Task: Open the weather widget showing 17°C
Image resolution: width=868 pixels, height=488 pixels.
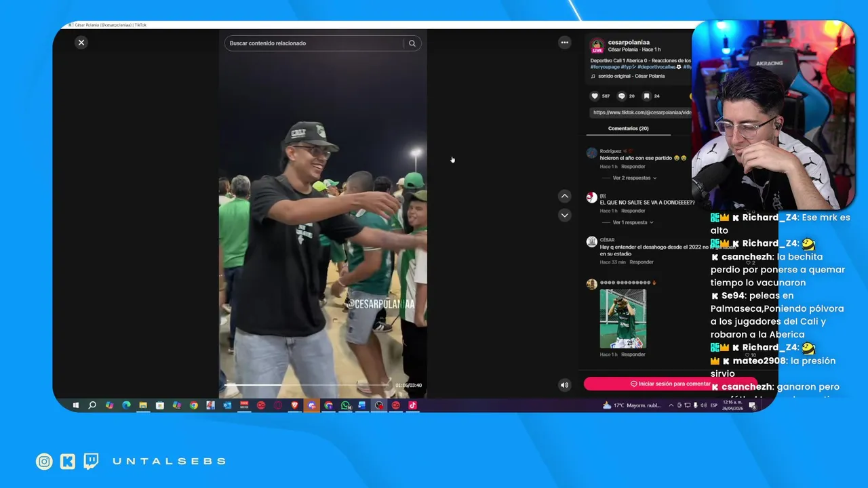Action: point(631,405)
